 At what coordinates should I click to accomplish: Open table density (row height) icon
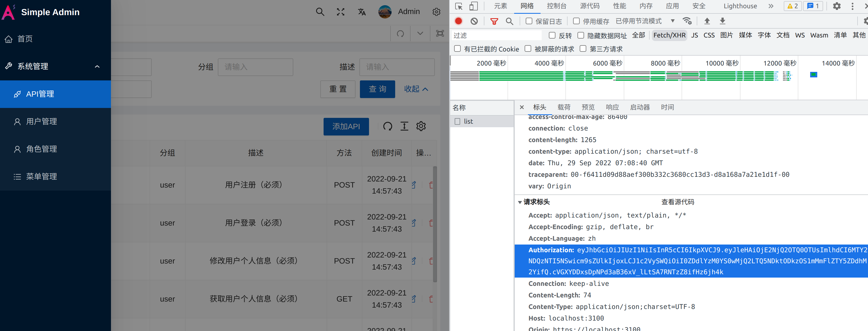404,126
